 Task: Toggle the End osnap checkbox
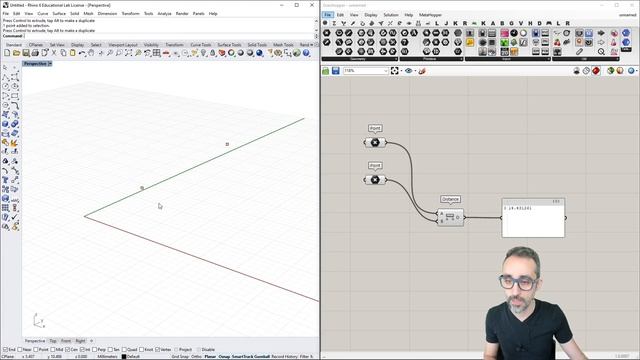[5, 350]
